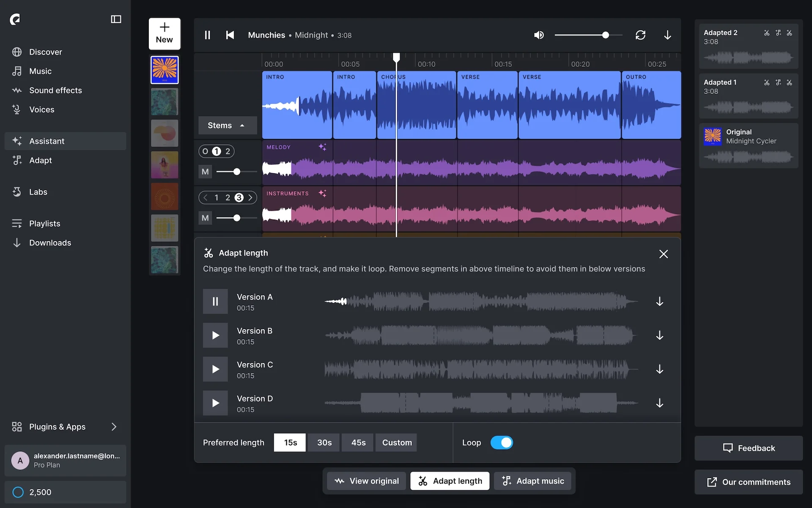Select the Original Midnight Cycler track thumbnail

713,136
